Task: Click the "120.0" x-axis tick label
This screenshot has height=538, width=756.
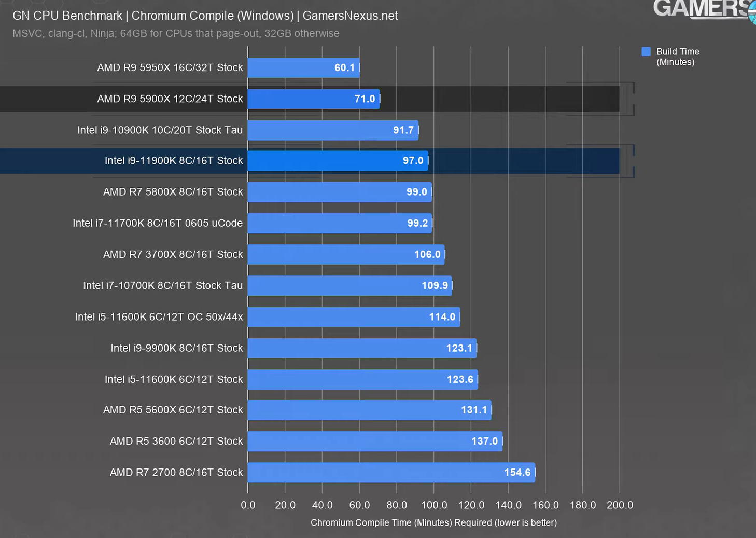Action: coord(471,505)
